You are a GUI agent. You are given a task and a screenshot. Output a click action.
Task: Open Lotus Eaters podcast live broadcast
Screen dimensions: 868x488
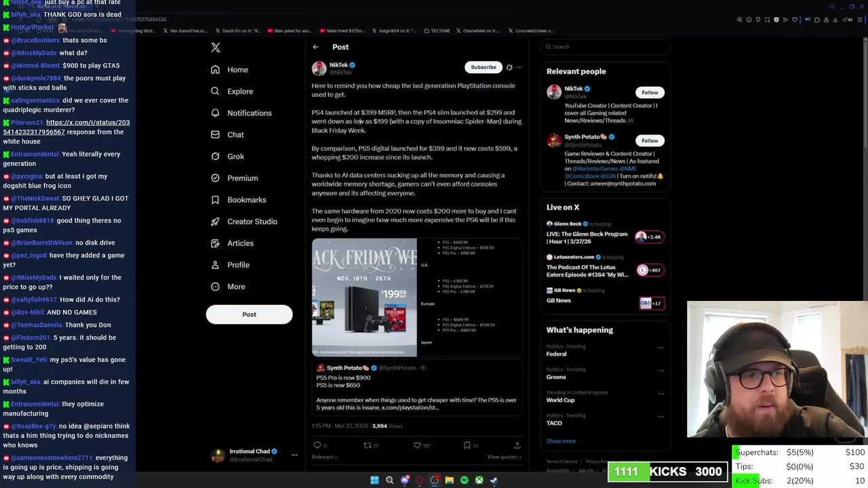tap(605, 266)
